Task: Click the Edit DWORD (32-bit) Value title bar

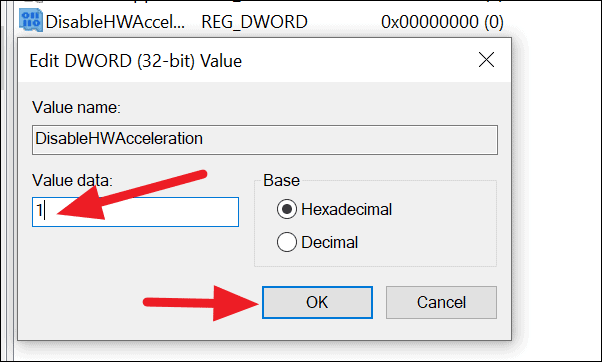Action: point(246,60)
